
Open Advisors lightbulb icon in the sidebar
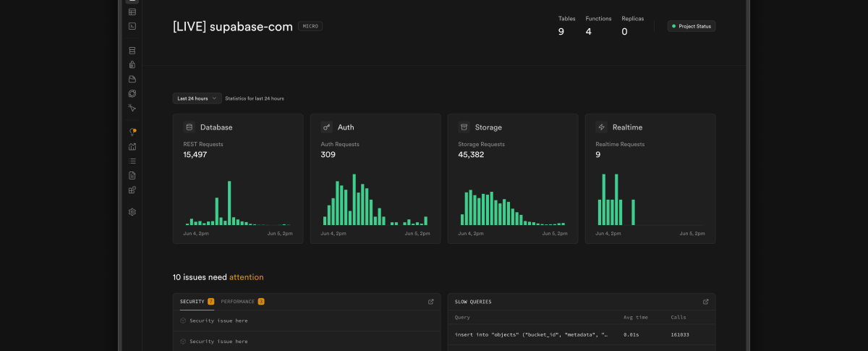(132, 132)
